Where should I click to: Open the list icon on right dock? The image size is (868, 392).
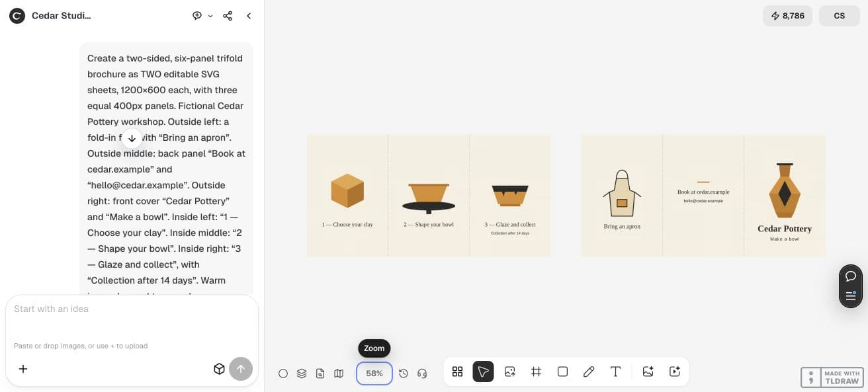[851, 295]
